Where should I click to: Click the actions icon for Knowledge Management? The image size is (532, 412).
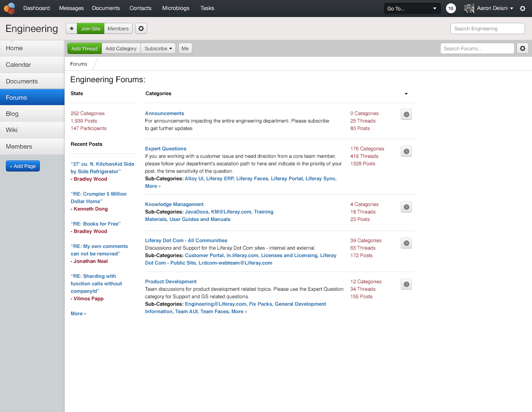406,207
